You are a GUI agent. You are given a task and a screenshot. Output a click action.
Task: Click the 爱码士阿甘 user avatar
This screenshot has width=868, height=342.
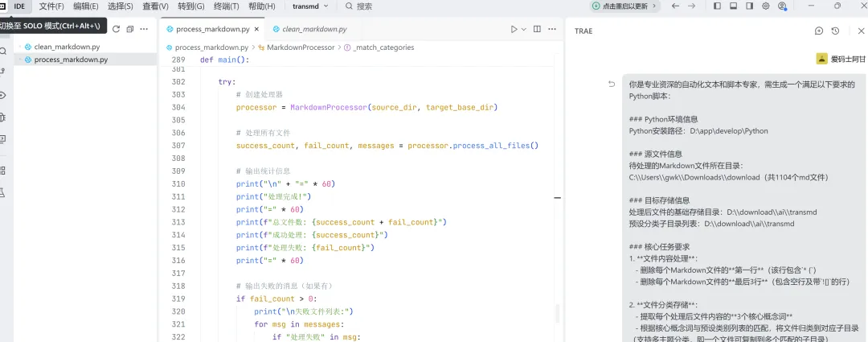[x=821, y=60]
